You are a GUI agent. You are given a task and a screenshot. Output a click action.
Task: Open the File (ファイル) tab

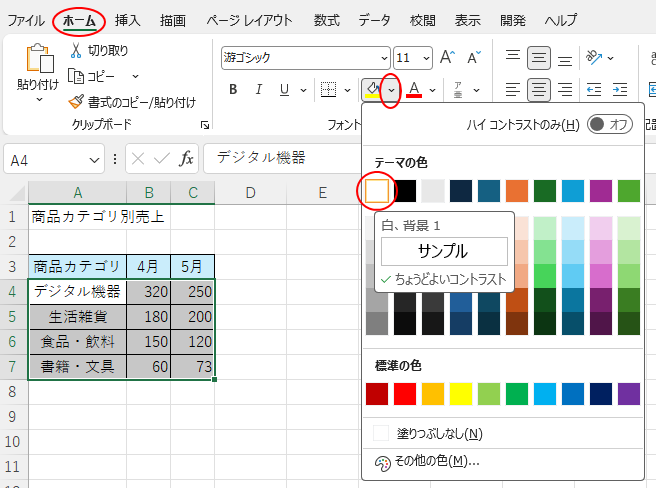[x=26, y=21]
